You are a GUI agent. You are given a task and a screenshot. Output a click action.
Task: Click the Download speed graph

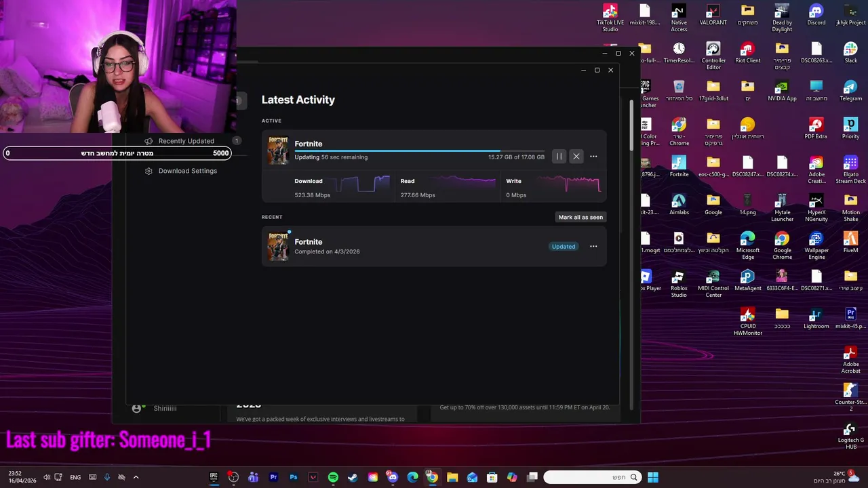365,183
